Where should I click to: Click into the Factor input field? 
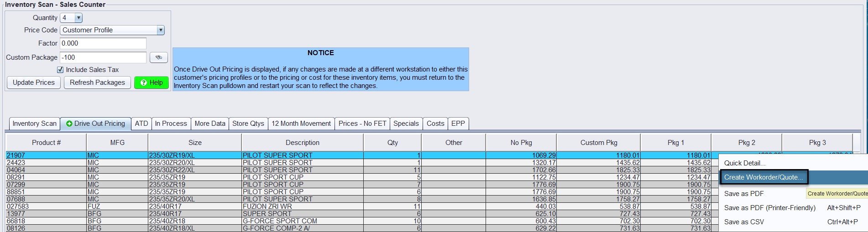tap(103, 43)
